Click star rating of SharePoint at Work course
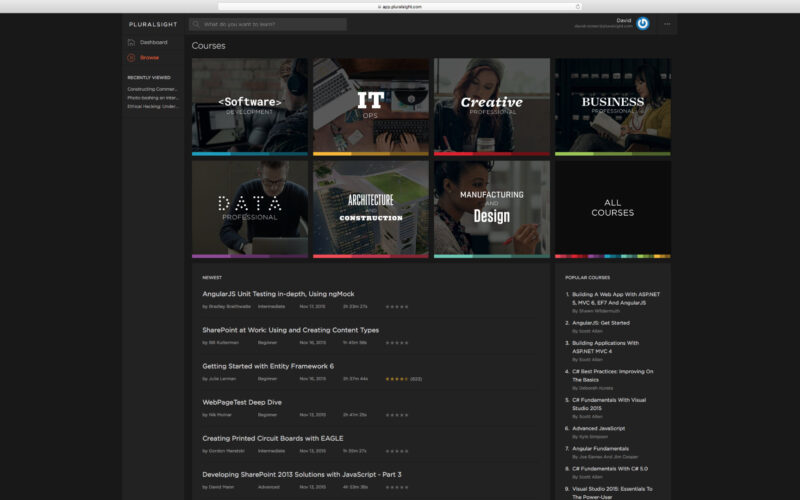Screen dimensions: 800x500 point(396,343)
